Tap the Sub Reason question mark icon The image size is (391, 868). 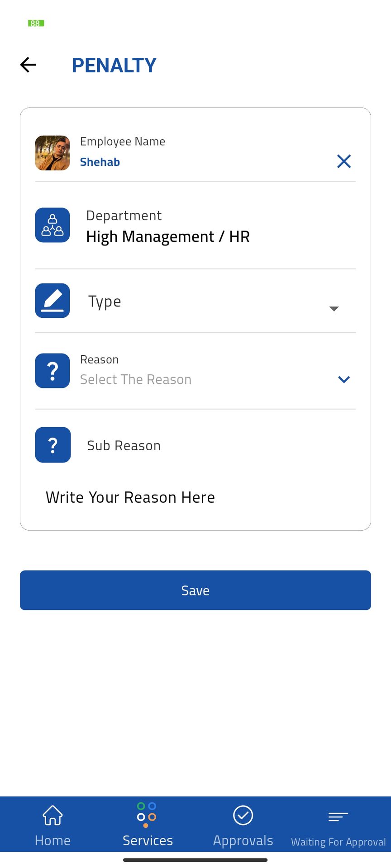click(x=53, y=445)
